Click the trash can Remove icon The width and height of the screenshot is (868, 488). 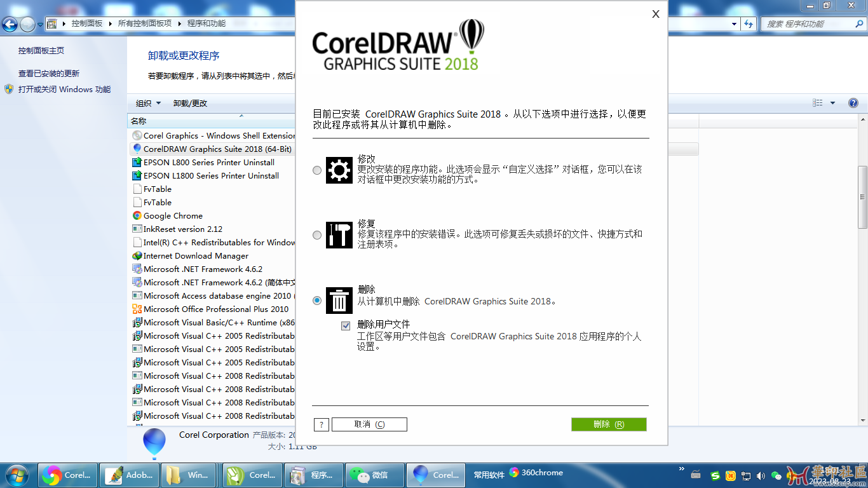coord(339,301)
